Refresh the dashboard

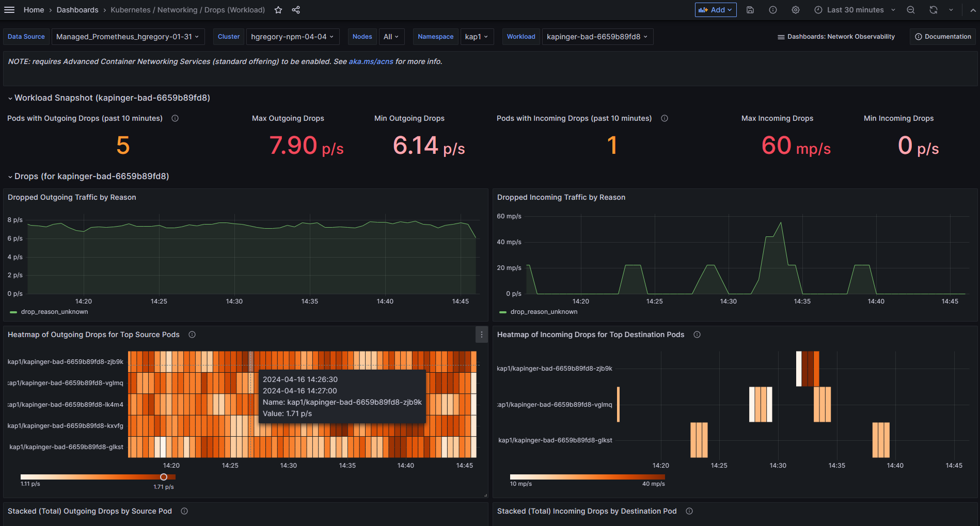tap(933, 10)
